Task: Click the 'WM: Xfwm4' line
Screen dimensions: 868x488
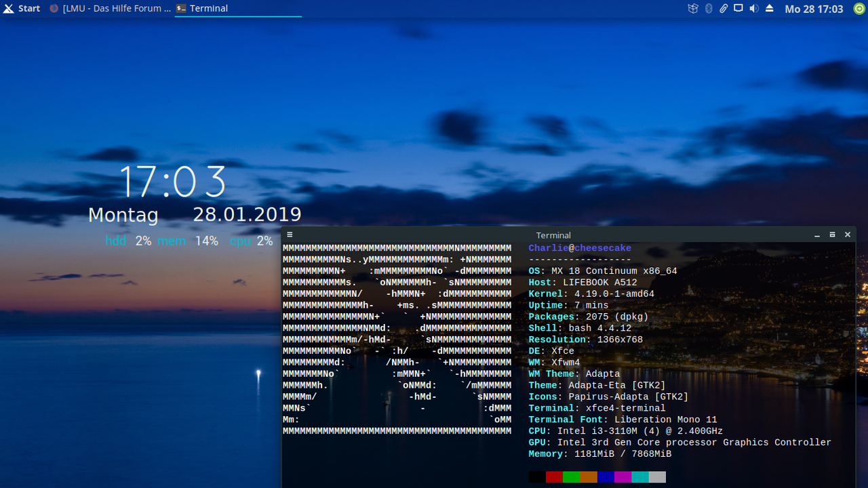Action: pos(554,363)
